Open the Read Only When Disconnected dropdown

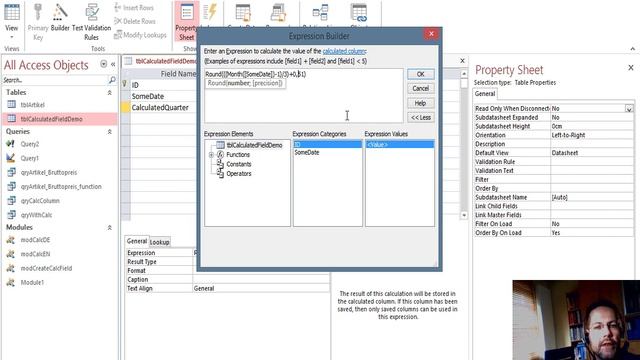click(x=629, y=109)
